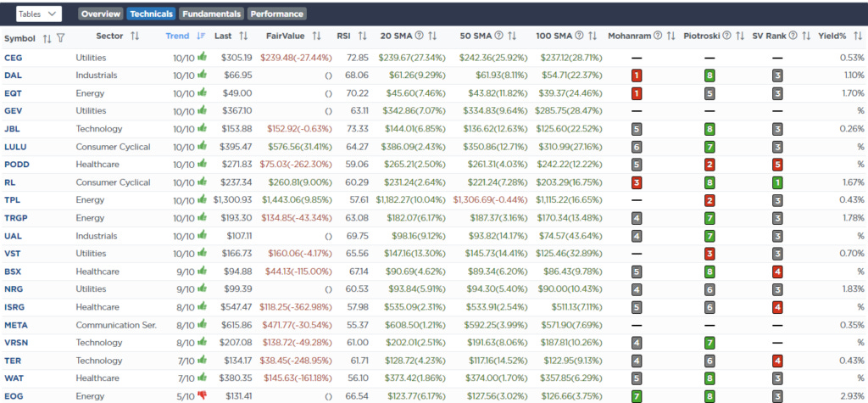Click ISRG fair value $118.25(-362.98%)
This screenshot has height=403, width=868.
(296, 307)
